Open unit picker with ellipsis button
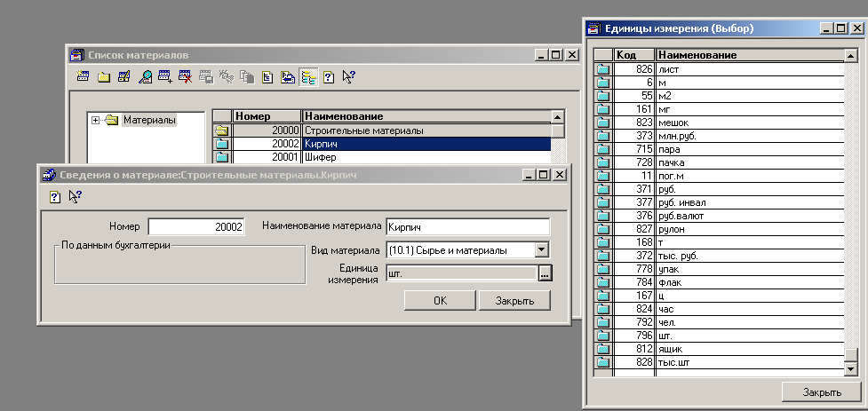 click(x=545, y=273)
